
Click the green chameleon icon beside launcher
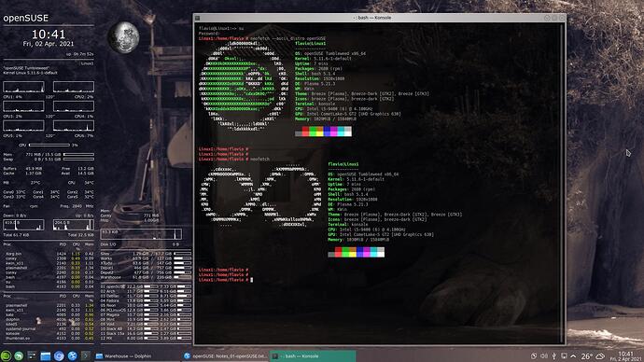19,355
